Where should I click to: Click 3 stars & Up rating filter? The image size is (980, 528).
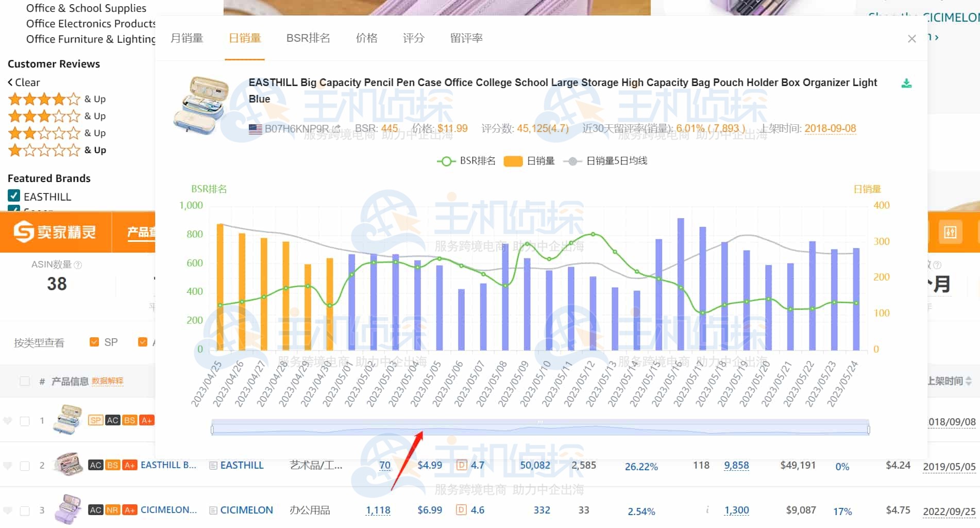[x=57, y=116]
